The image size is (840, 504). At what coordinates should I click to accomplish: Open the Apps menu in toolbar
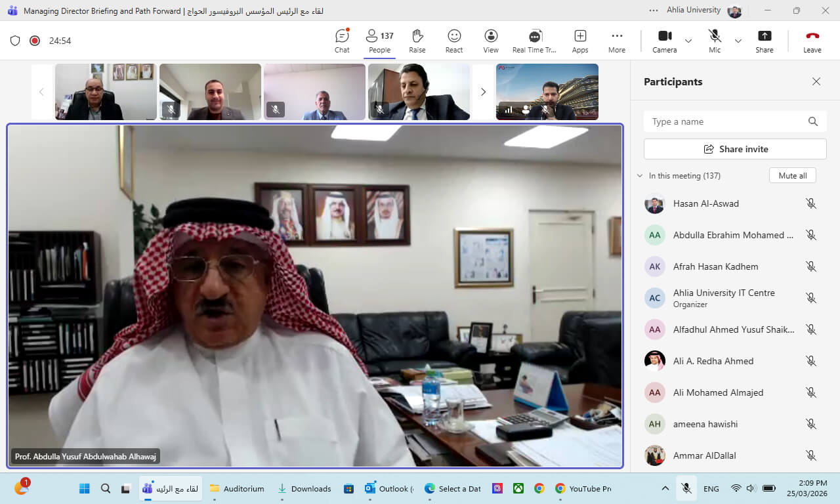pyautogui.click(x=579, y=41)
